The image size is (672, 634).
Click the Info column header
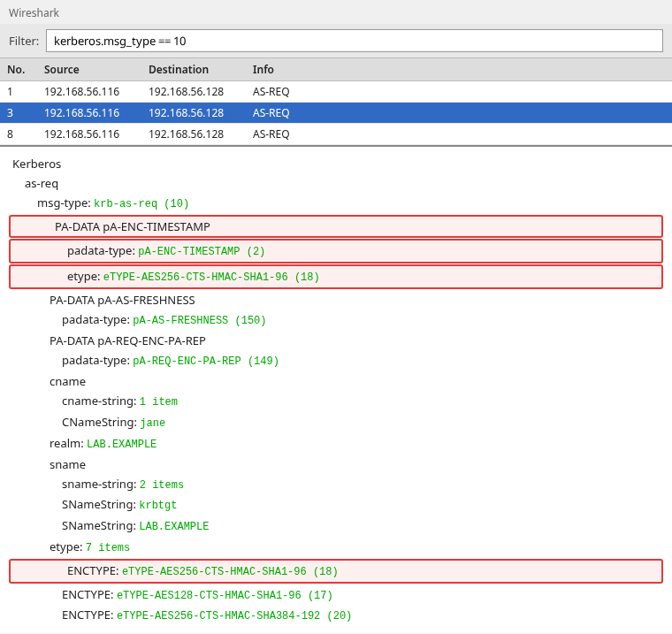263,70
